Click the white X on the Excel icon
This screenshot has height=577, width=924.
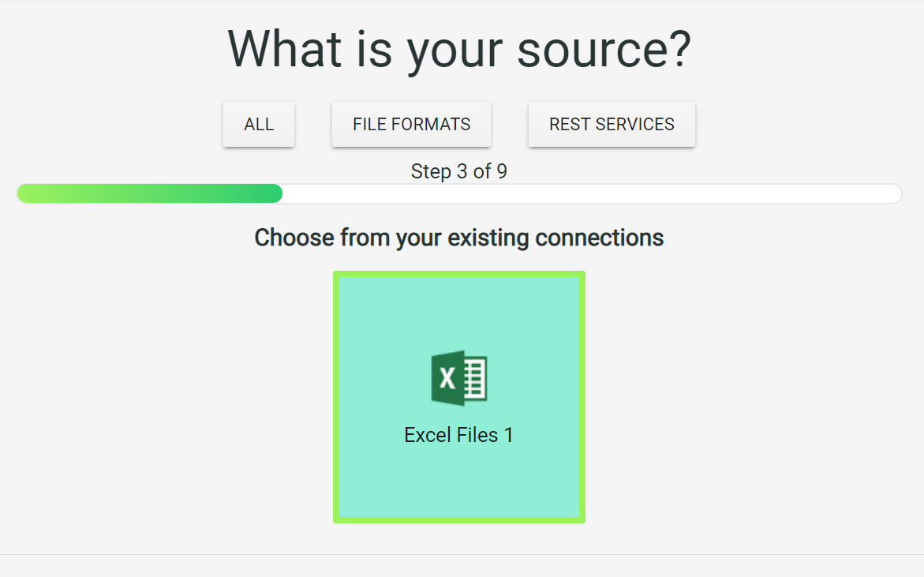[x=448, y=378]
